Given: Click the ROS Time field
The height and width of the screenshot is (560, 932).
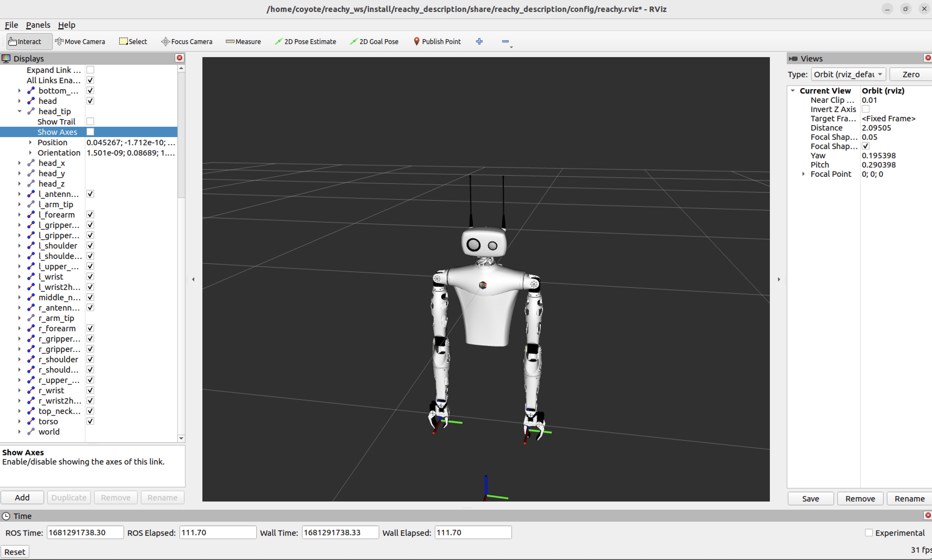Looking at the screenshot, I should point(85,533).
